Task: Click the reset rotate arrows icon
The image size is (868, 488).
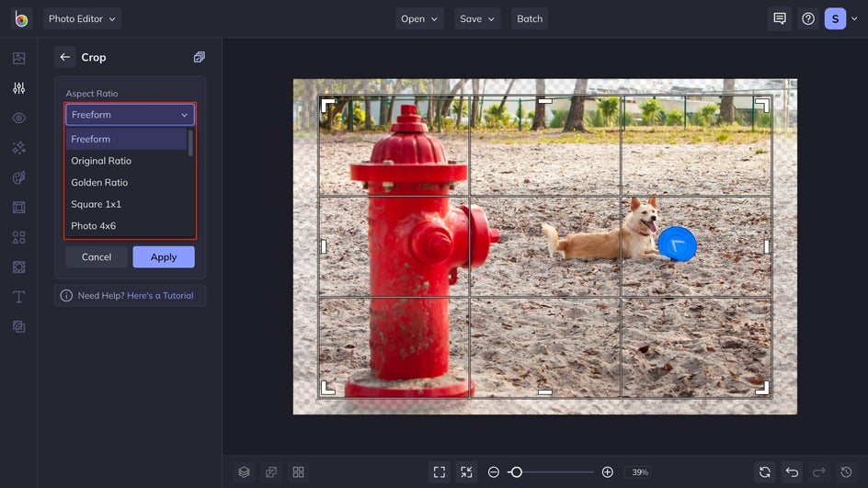Action: [764, 472]
